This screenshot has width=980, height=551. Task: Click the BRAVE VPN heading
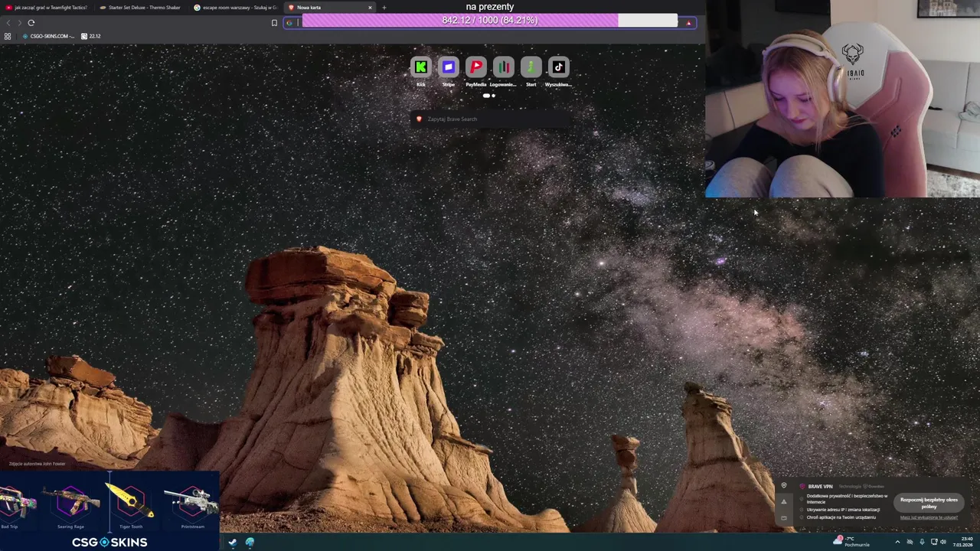coord(820,486)
